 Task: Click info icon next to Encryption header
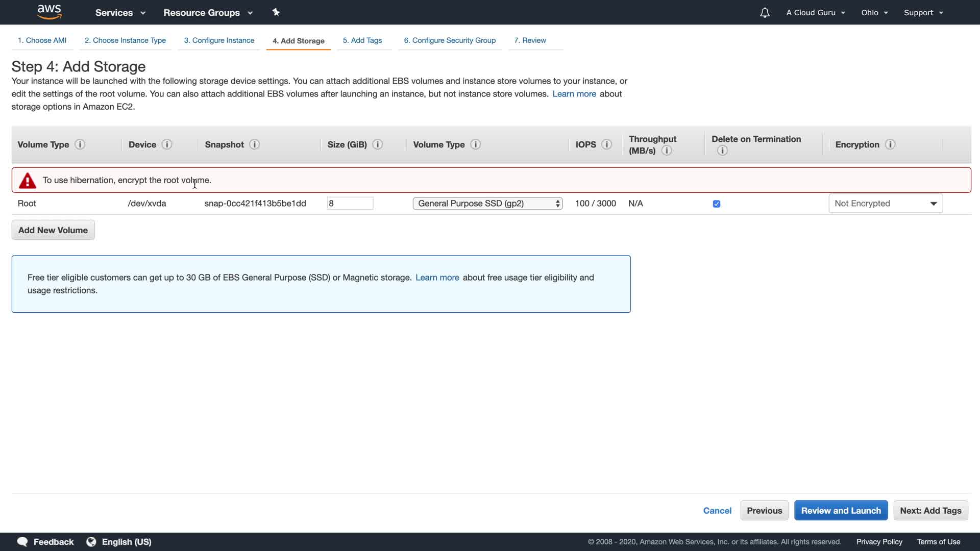point(890,144)
